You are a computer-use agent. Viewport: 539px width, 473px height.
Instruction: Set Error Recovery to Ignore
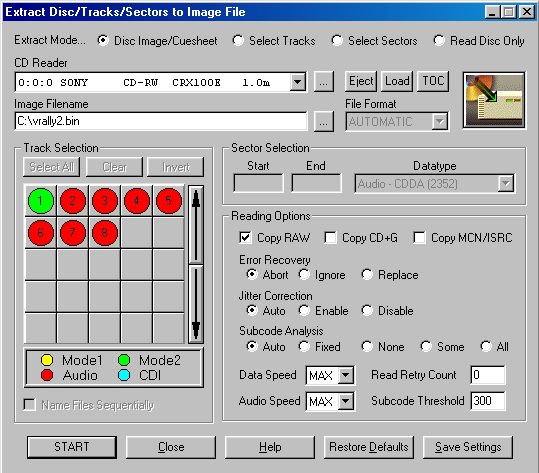304,274
